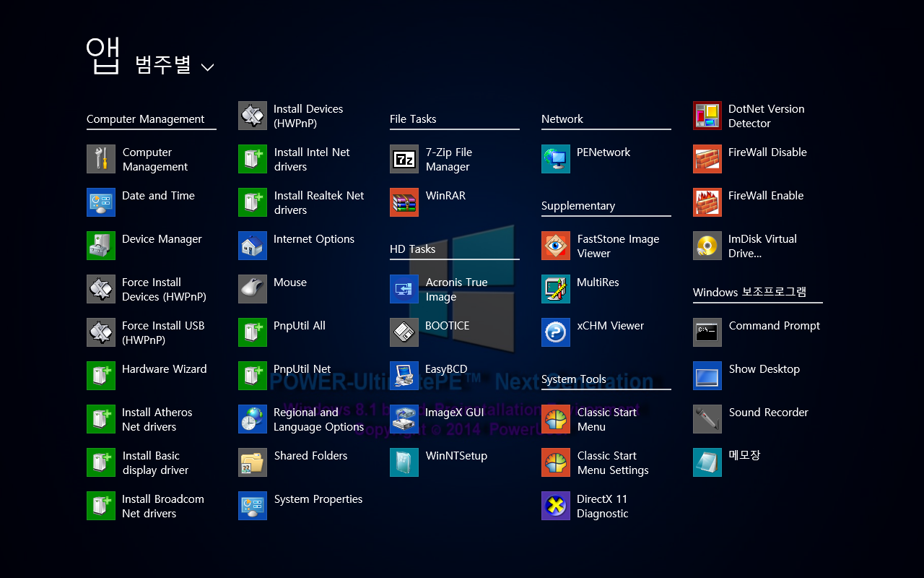Open the Regional and Language Options icon

(253, 419)
